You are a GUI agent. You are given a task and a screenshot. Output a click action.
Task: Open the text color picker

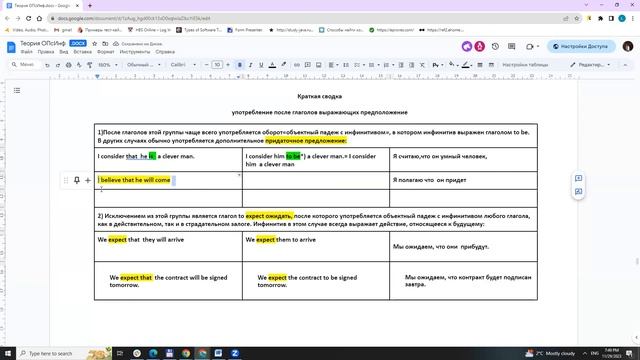coord(272,65)
